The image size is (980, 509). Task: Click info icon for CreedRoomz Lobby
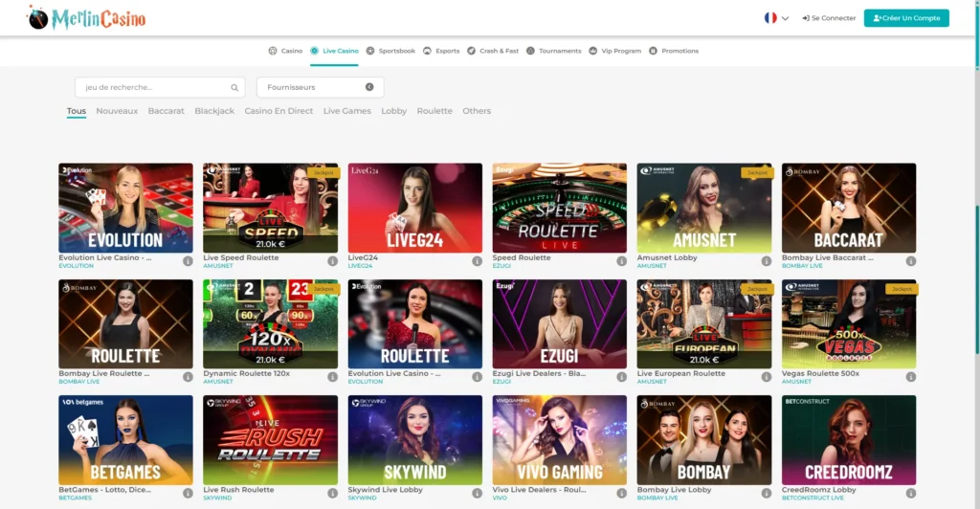click(911, 493)
